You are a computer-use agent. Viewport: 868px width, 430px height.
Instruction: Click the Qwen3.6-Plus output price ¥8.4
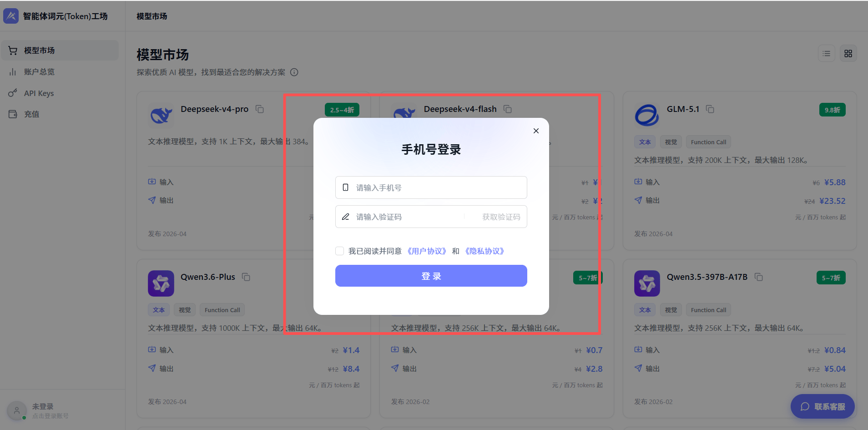(x=351, y=369)
